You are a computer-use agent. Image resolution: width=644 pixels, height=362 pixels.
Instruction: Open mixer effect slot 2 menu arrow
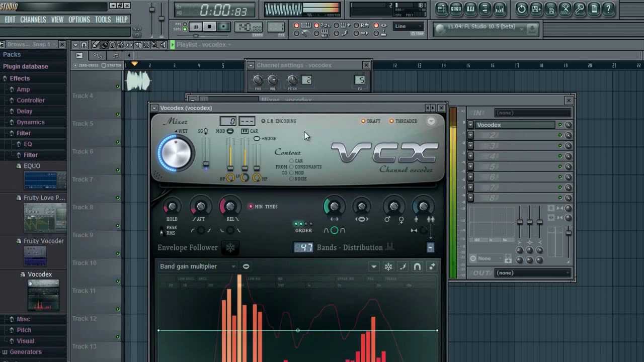coord(470,135)
